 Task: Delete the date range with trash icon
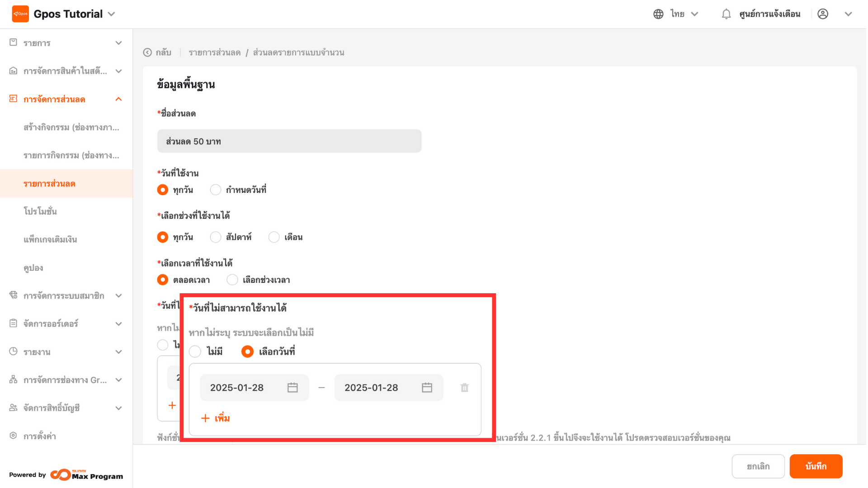[x=464, y=388]
